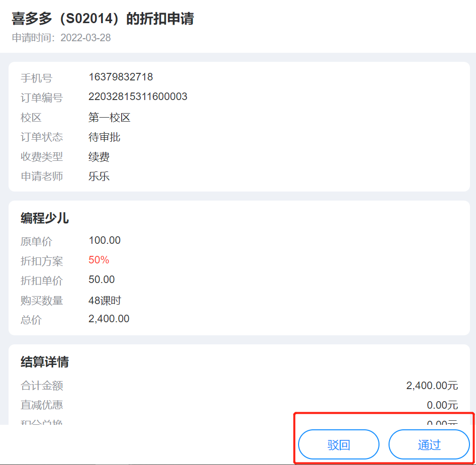Click the discounted unit price 50.00
This screenshot has height=465, width=476.
[x=102, y=279]
